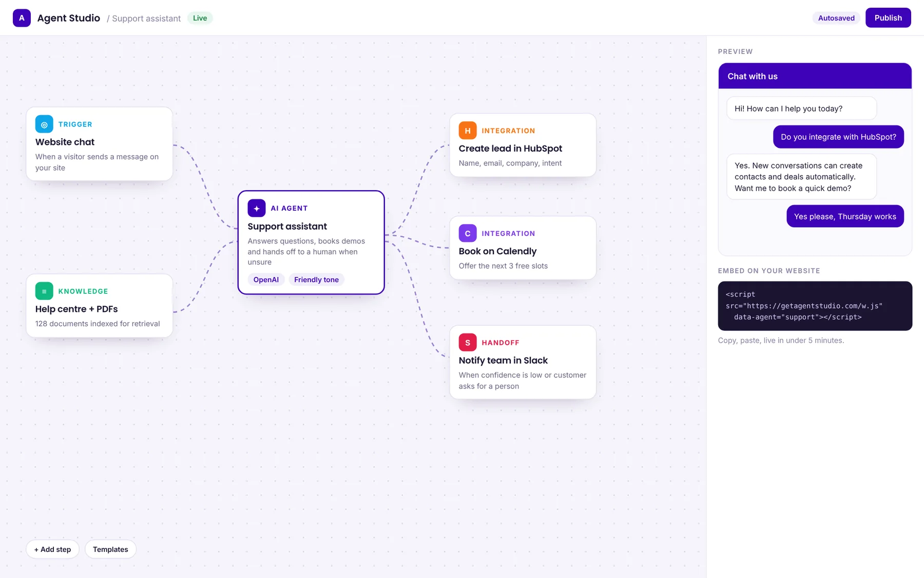This screenshot has width=924, height=578.
Task: Click the Slack handoff description text
Action: click(x=523, y=381)
